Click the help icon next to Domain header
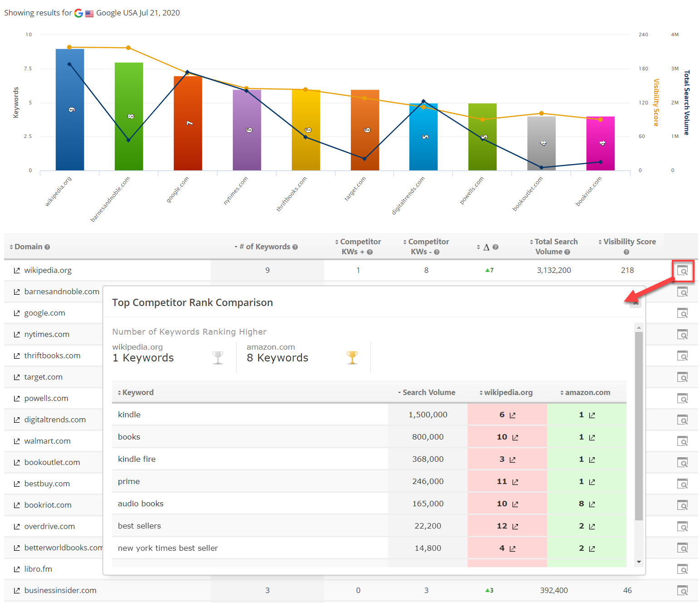Image resolution: width=700 pixels, height=603 pixels. [x=47, y=247]
